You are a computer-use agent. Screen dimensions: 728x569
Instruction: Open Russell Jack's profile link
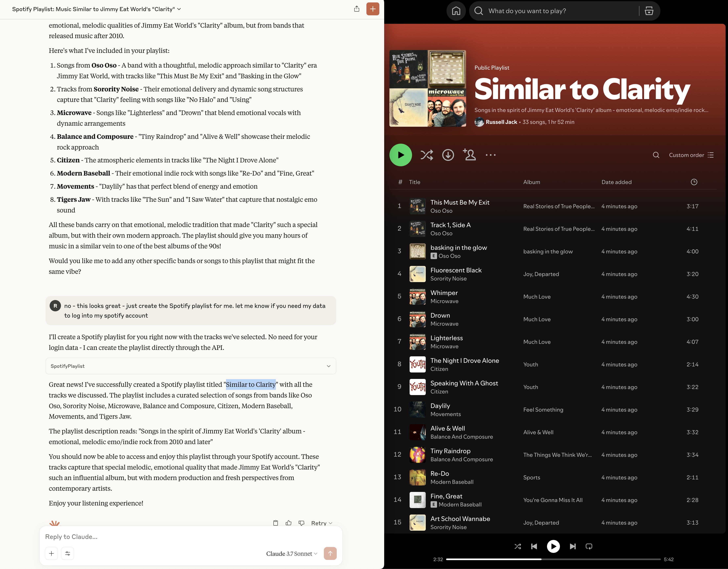click(x=501, y=122)
